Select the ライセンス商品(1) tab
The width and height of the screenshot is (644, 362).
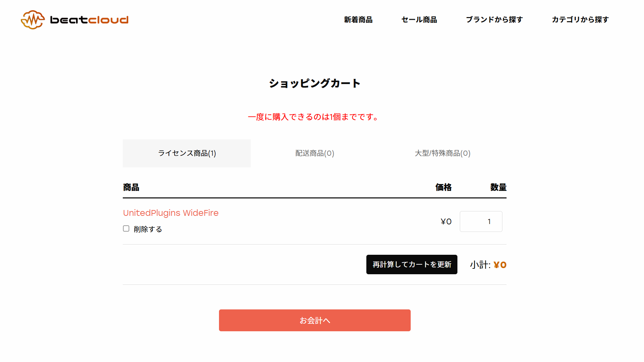click(187, 153)
